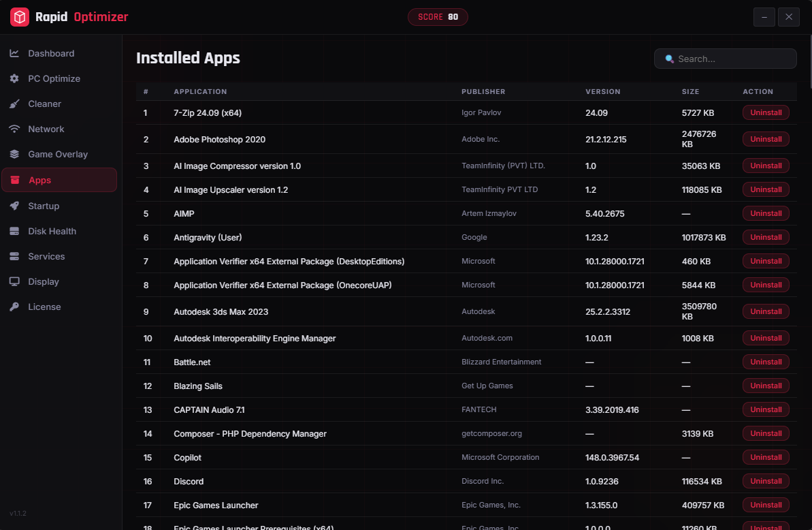Go to the Services page
The height and width of the screenshot is (530, 812).
[x=59, y=256]
